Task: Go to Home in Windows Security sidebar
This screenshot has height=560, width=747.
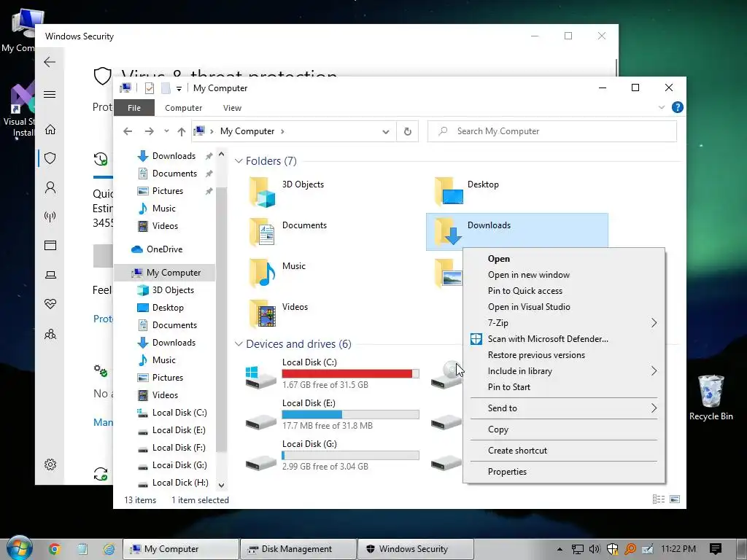Action: 50,130
